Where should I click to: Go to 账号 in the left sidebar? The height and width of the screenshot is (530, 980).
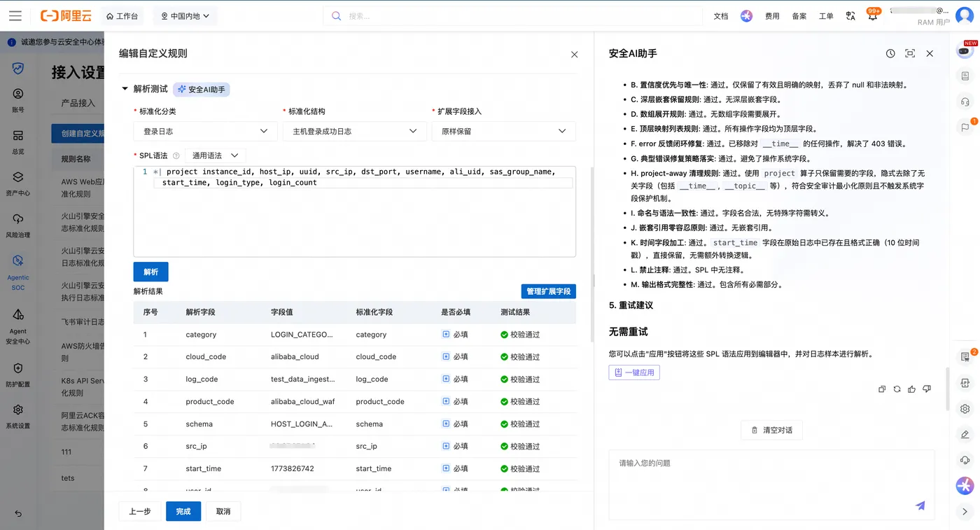[x=18, y=100]
